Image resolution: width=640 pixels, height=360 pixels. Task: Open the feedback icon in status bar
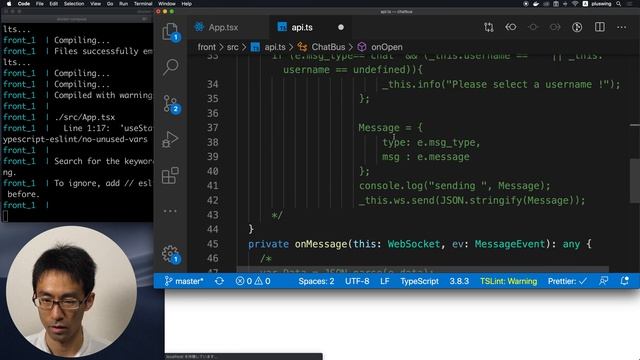tap(603, 281)
